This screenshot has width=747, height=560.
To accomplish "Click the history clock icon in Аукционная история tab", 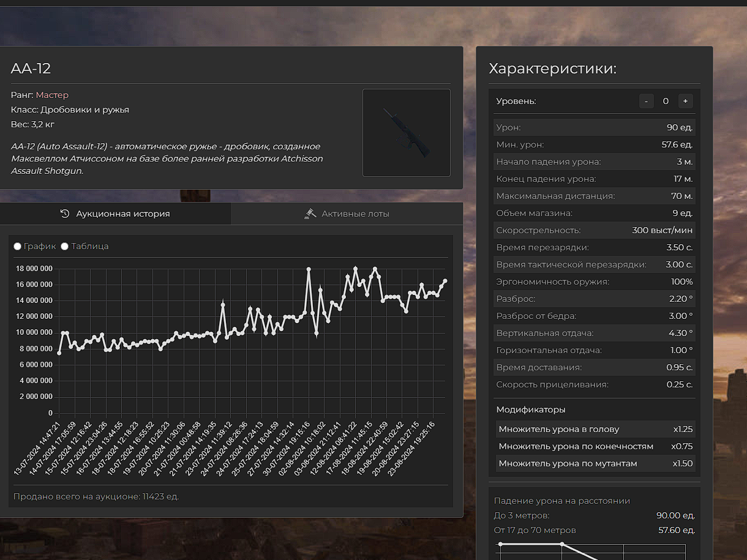I will [65, 214].
